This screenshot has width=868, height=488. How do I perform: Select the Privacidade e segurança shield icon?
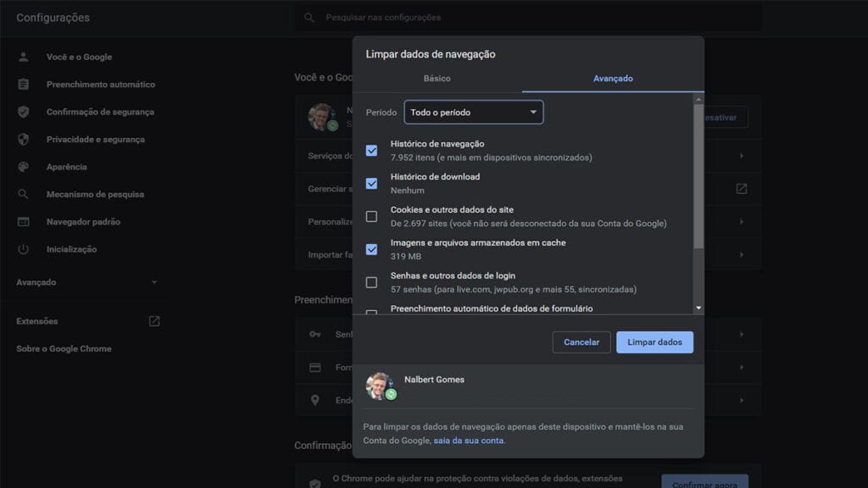[x=23, y=140]
